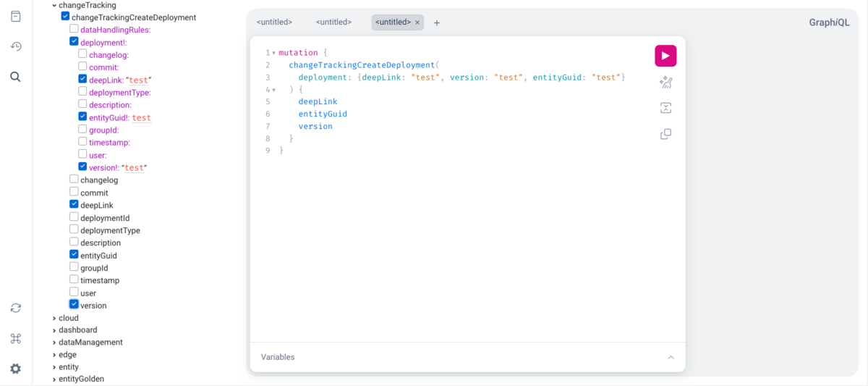Edit the version "test" value in explorer

(x=134, y=167)
